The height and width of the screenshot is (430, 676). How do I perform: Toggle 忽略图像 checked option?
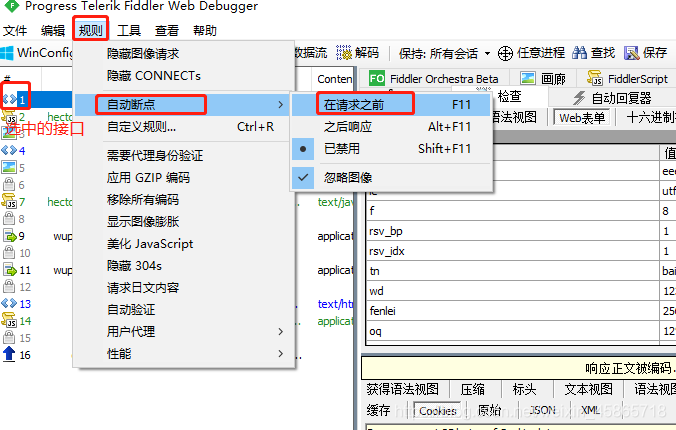coord(391,177)
